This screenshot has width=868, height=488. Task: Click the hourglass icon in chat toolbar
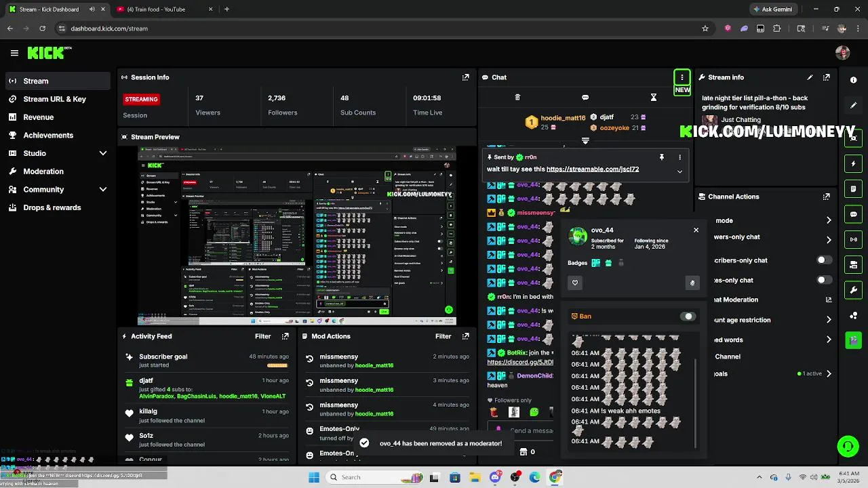654,98
